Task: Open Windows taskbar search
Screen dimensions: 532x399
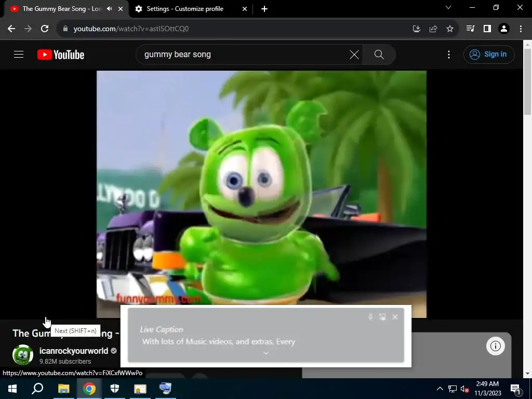Action: click(37, 389)
